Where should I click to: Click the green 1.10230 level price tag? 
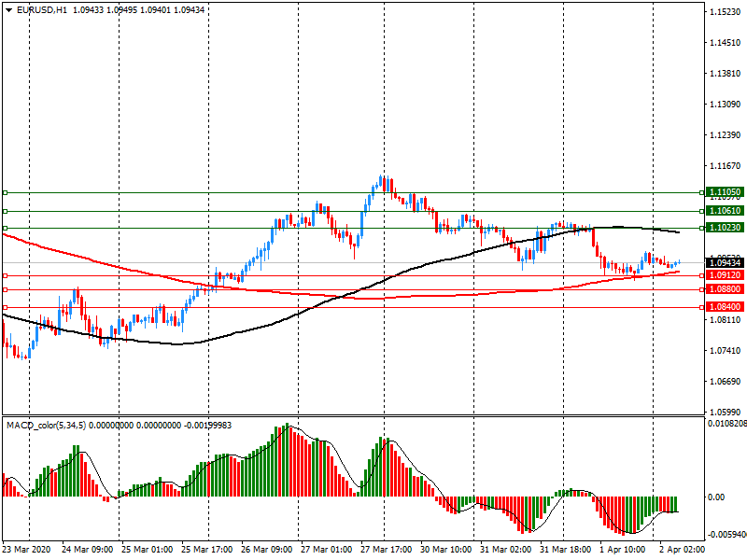(726, 228)
